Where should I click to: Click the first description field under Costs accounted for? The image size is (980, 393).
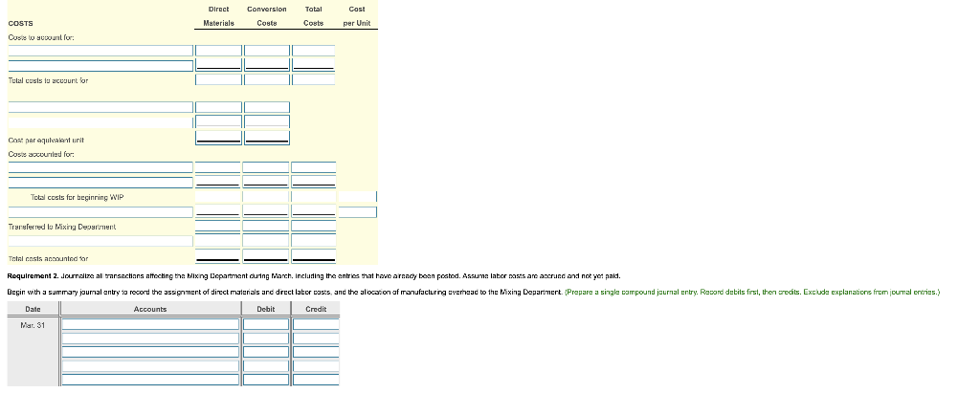(100, 167)
